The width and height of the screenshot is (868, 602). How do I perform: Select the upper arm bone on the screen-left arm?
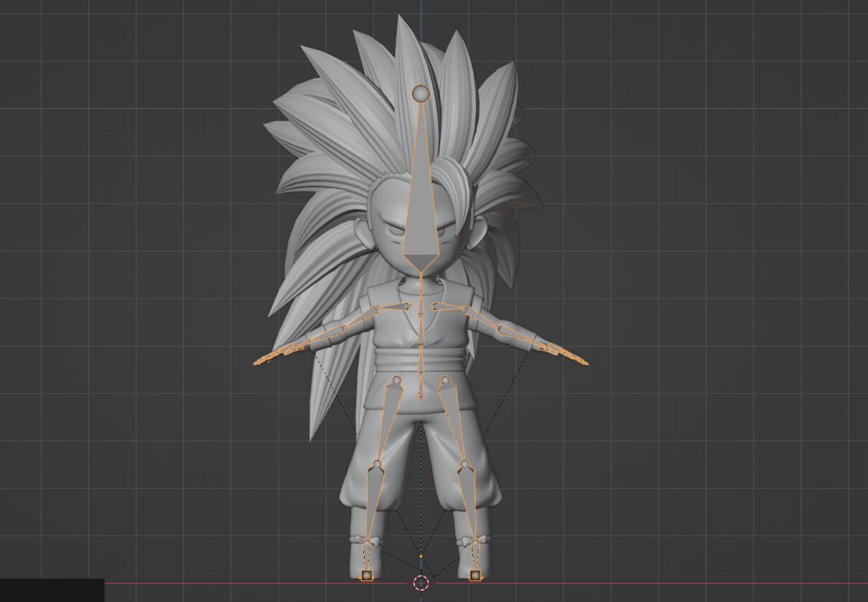360,319
